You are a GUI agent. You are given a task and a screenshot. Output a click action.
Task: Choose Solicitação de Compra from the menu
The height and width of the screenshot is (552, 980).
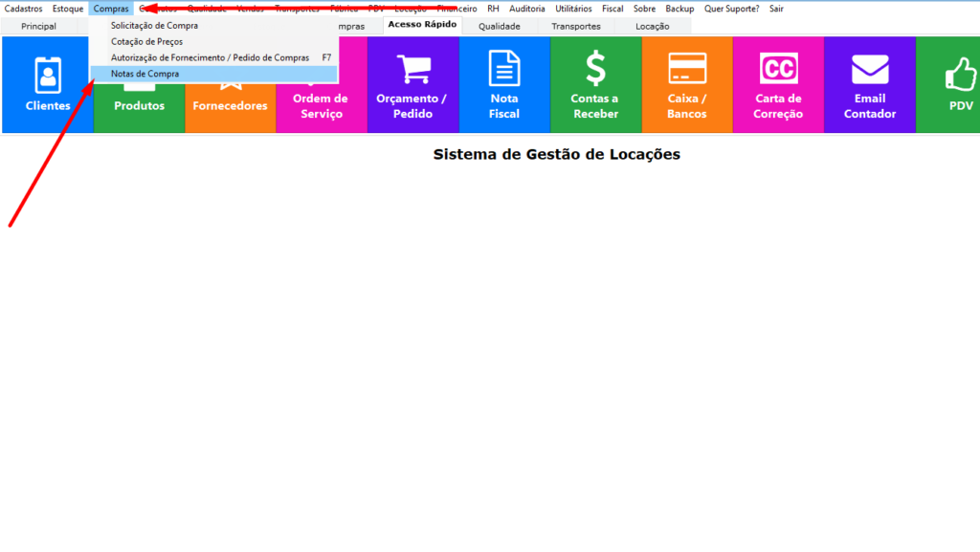154,26
